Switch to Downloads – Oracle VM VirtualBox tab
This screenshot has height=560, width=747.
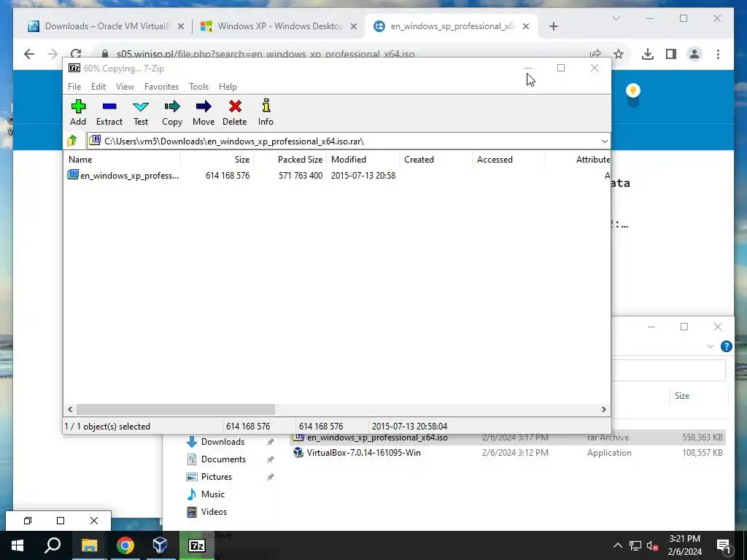pos(106,26)
